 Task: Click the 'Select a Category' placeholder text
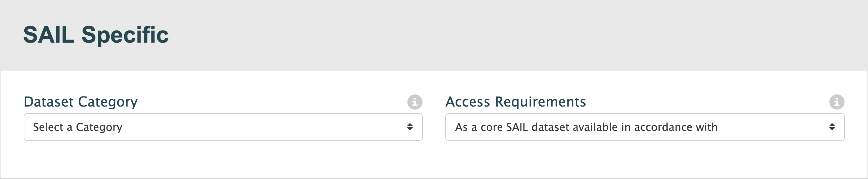[78, 127]
